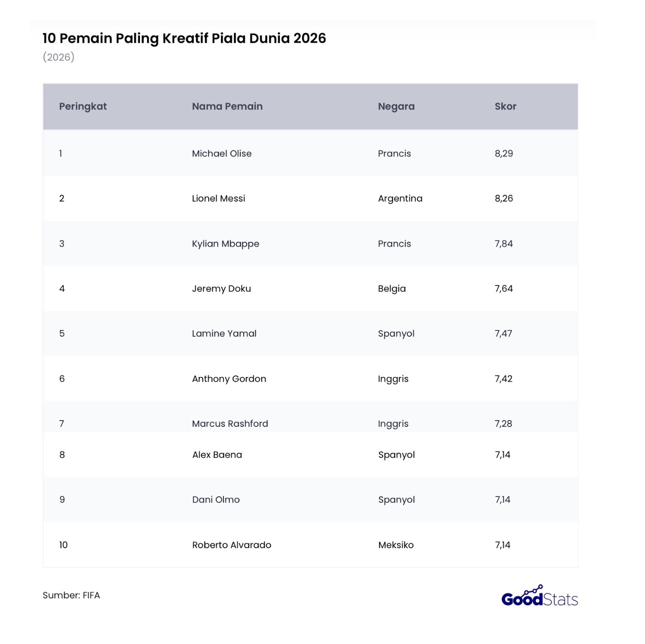Click the Negara column header
This screenshot has height=644, width=645.
[x=396, y=106]
